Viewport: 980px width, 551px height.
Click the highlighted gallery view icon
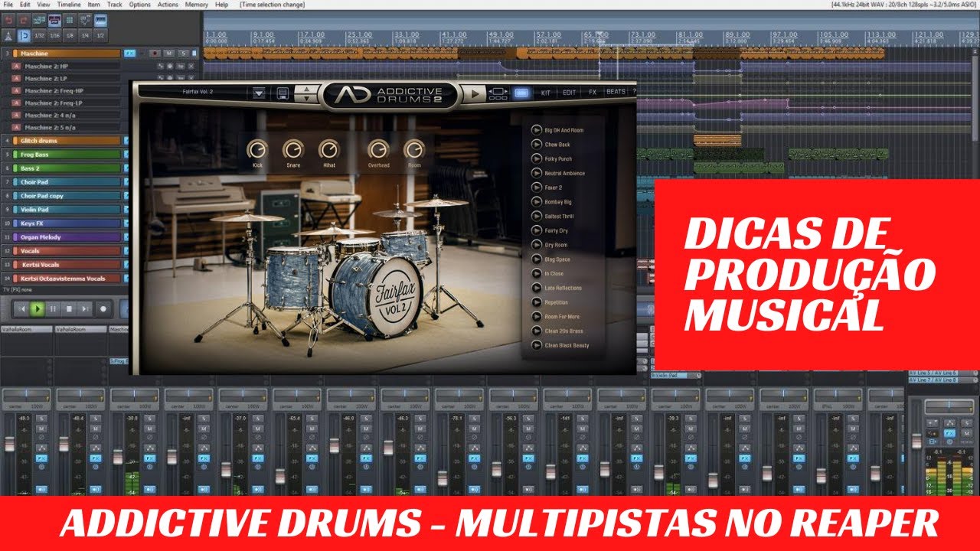[x=521, y=93]
